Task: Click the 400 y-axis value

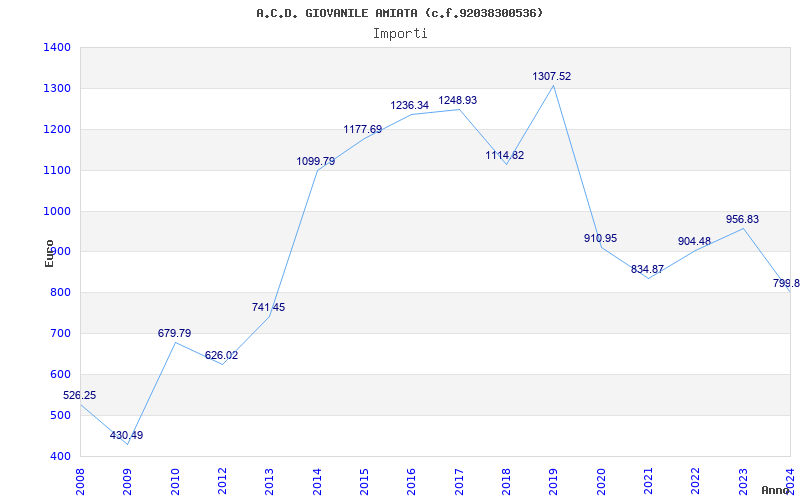Action: pyautogui.click(x=61, y=456)
